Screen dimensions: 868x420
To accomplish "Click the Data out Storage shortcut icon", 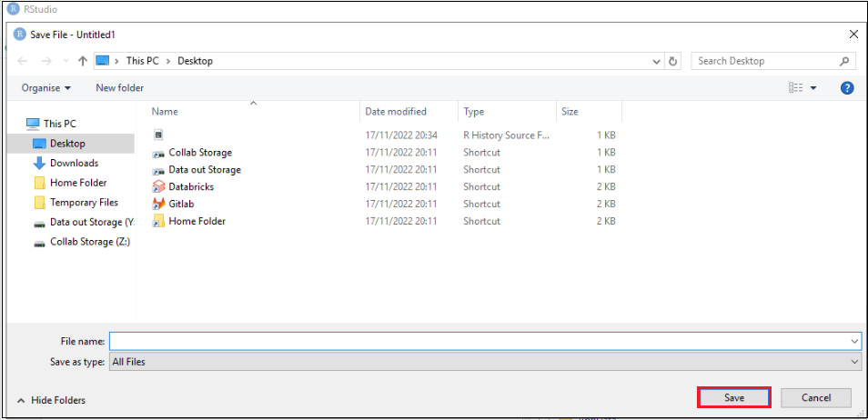I will click(158, 170).
